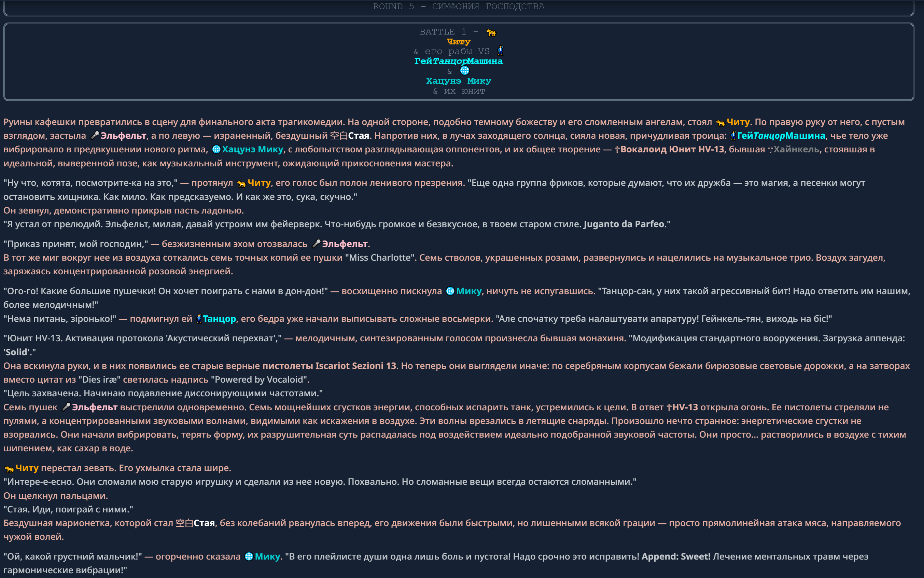Click '空白Стая' before 'Напротив них'

coord(350,136)
